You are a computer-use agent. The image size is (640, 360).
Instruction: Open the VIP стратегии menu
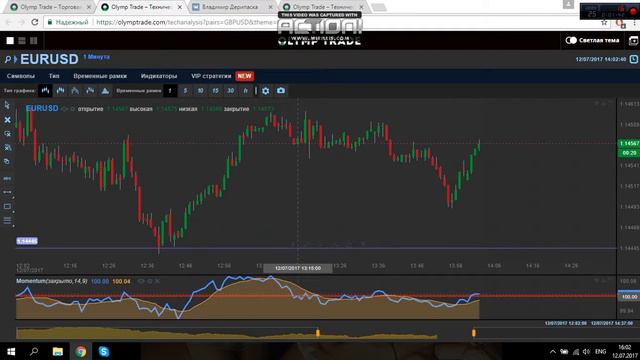211,76
